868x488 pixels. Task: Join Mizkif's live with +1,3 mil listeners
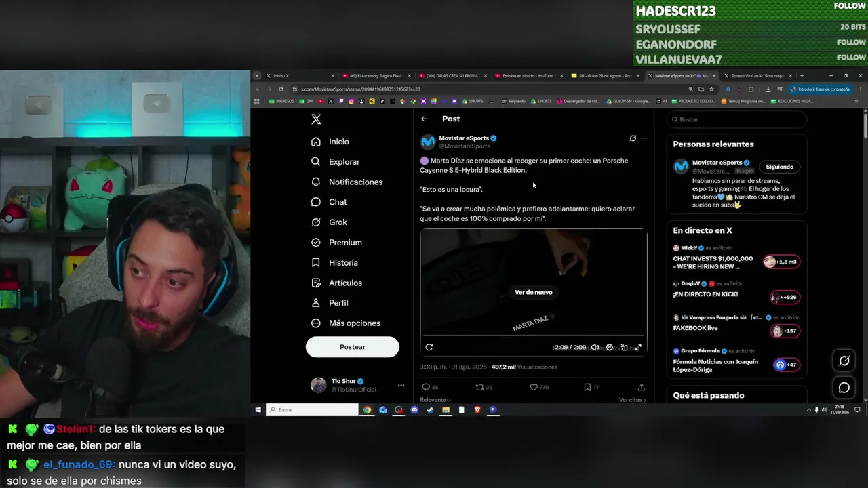[781, 262]
